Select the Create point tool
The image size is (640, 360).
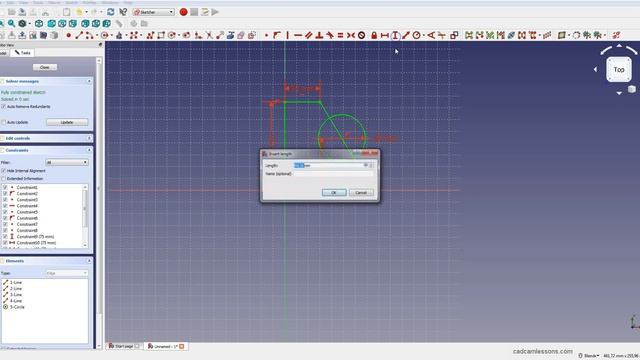(x=68, y=36)
